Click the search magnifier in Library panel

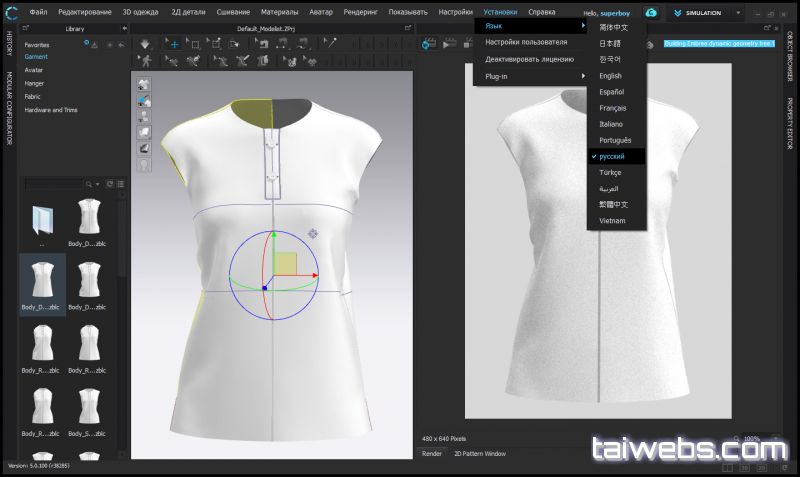pyautogui.click(x=89, y=184)
